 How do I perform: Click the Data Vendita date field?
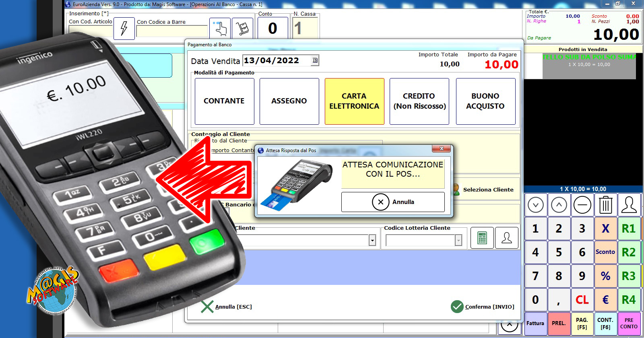coord(281,60)
